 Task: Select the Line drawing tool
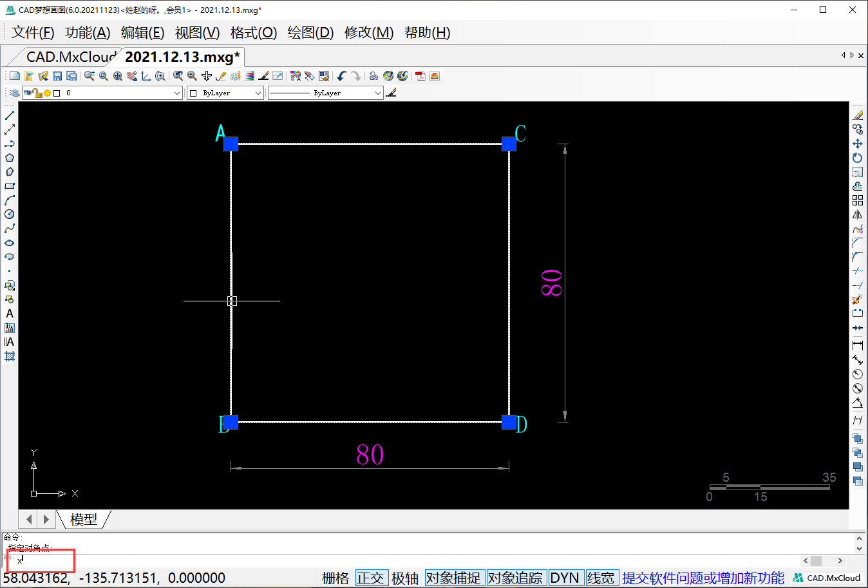[10, 115]
